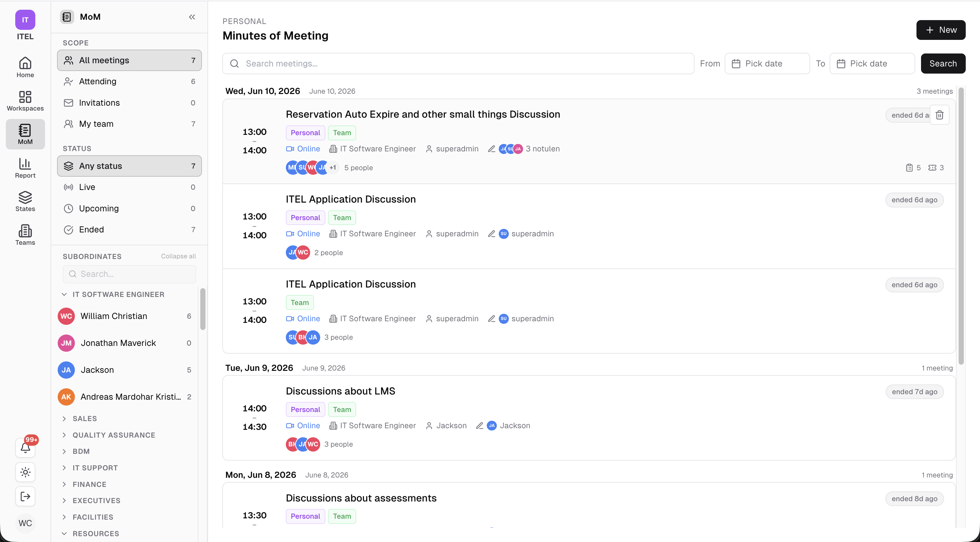The image size is (980, 542).
Task: Open Reservation Auto Expire meeting title
Action: (x=423, y=114)
